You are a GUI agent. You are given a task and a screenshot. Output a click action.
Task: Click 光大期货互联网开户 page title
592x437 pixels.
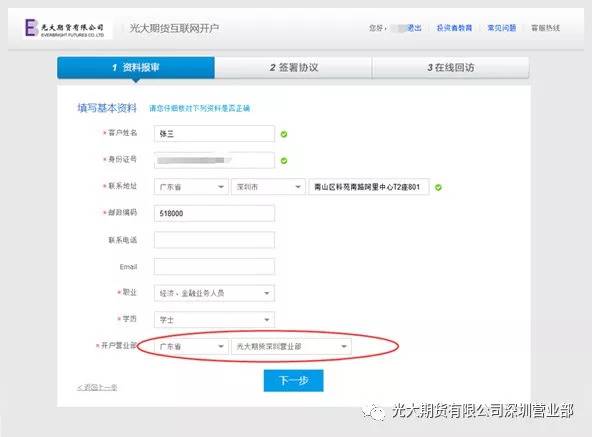click(174, 28)
